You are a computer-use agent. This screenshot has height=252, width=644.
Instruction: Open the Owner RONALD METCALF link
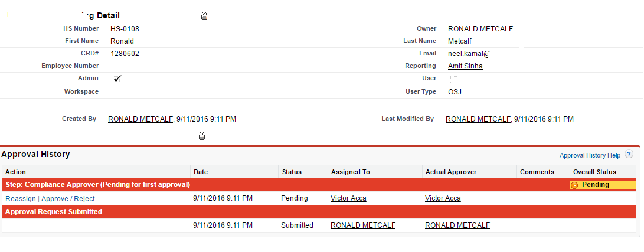point(480,29)
